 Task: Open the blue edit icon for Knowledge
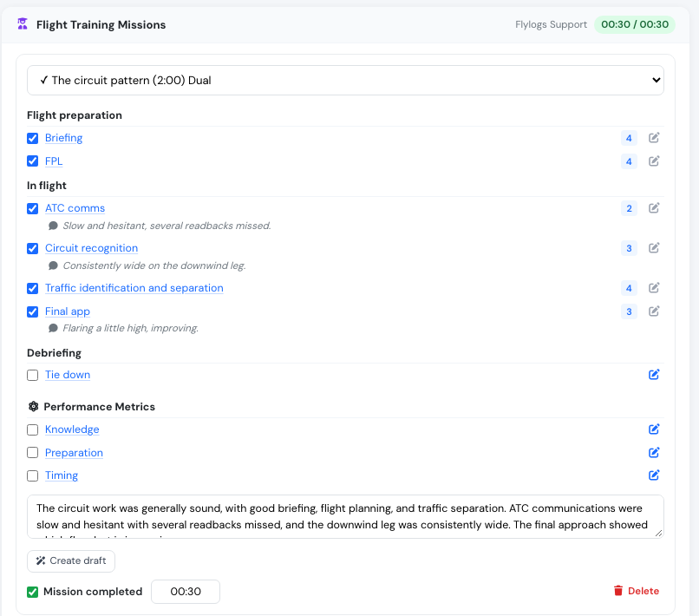click(x=654, y=429)
